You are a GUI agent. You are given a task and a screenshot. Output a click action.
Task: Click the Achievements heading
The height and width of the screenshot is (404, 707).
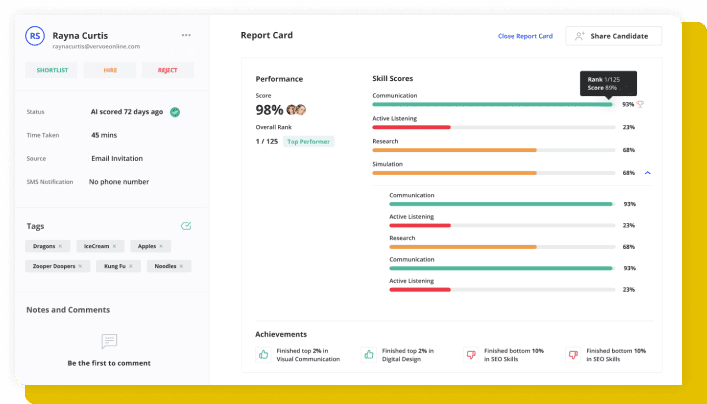coord(281,335)
